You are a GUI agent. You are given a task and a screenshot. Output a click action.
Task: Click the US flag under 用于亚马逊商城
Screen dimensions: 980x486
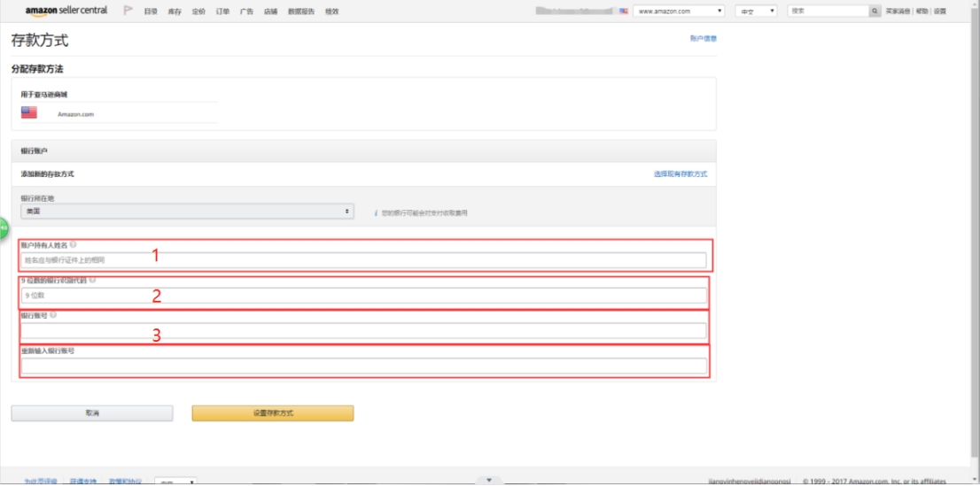[29, 113]
